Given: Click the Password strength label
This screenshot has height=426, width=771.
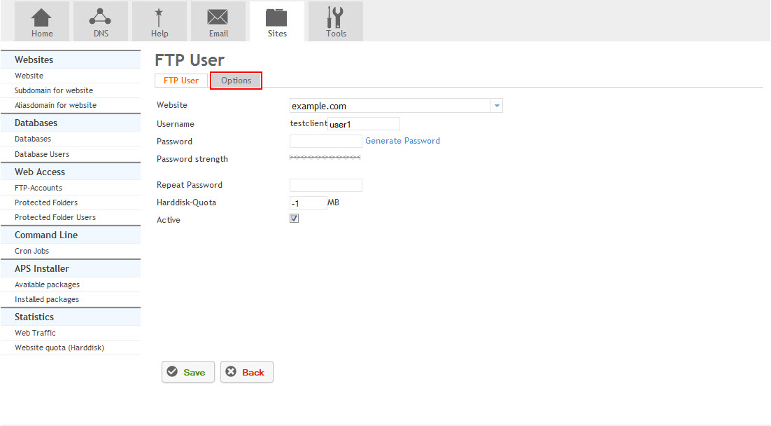Looking at the screenshot, I should click(192, 159).
